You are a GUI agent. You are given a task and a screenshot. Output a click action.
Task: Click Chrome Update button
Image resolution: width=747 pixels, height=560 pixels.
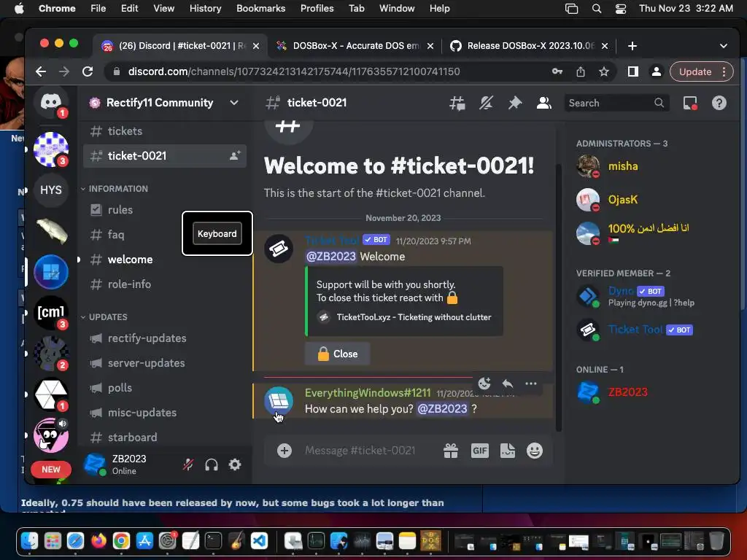point(695,71)
